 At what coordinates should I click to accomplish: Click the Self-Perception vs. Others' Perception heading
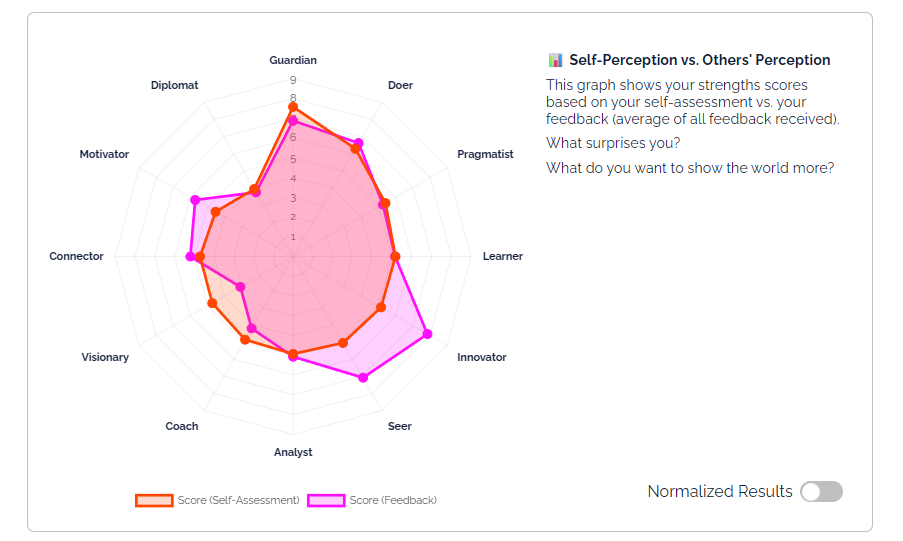point(699,60)
